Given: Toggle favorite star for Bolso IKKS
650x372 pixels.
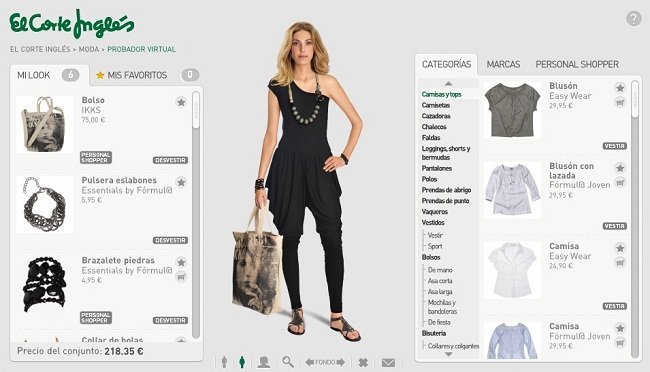Looking at the screenshot, I should coord(181,102).
